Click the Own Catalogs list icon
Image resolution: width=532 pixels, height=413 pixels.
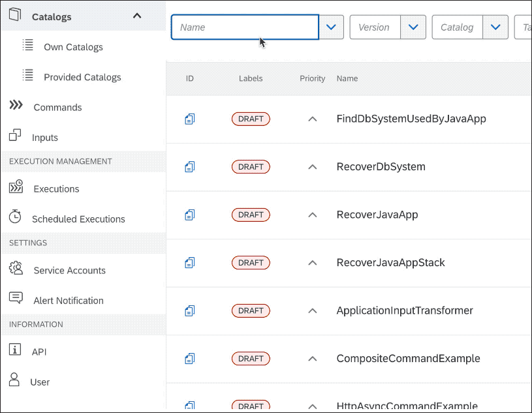28,45
